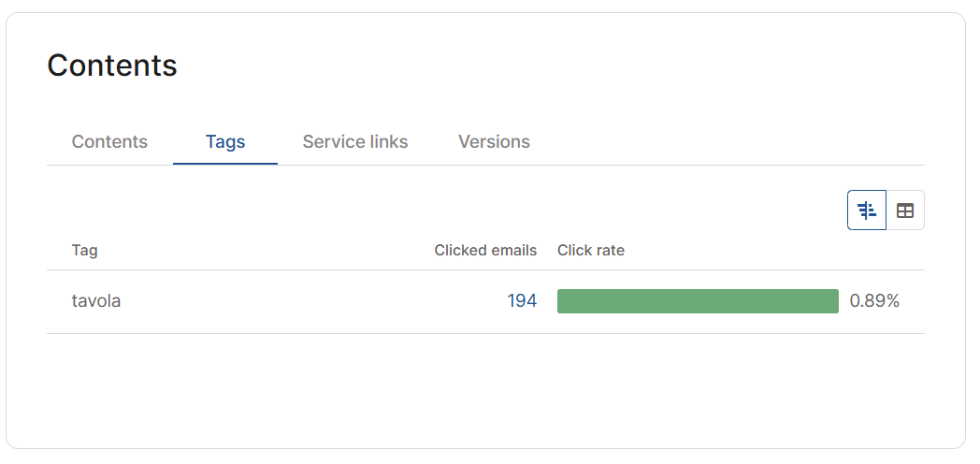The width and height of the screenshot is (980, 464).
Task: Open the Versions tab
Action: (x=494, y=142)
